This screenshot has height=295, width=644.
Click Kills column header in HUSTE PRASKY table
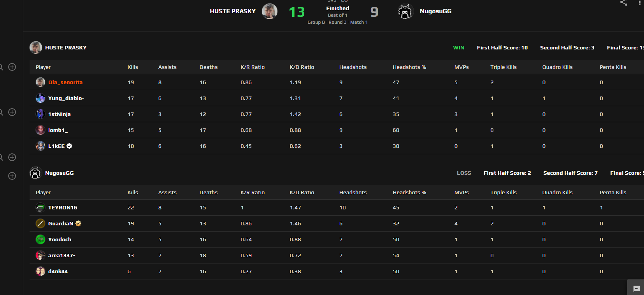pos(133,67)
